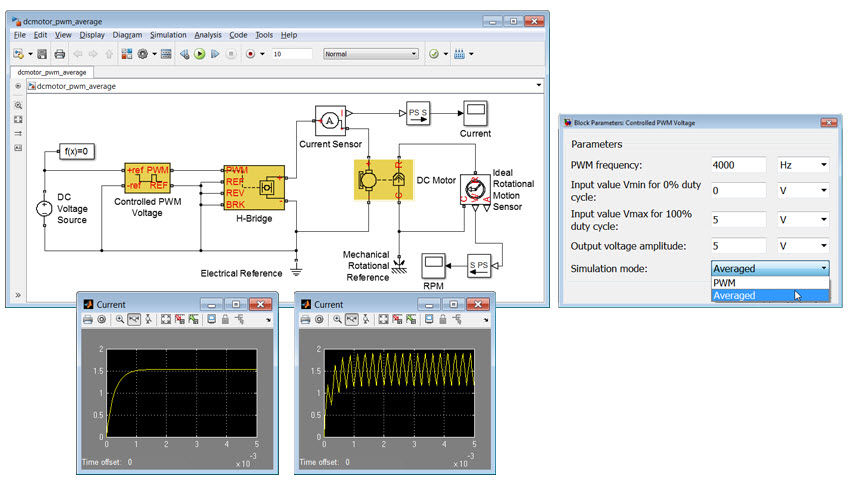Open Parameters icon in right Current scope
Viewport: 850px width, 485px height.
[x=319, y=320]
